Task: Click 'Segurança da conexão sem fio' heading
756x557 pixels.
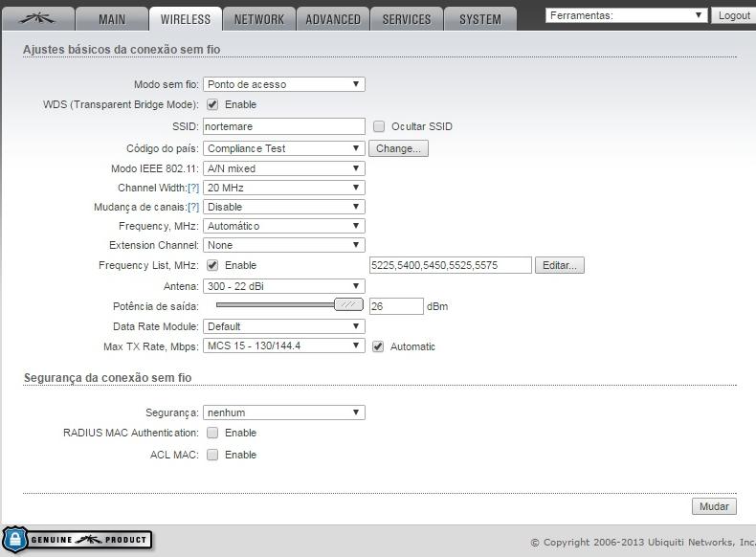Action: point(107,378)
